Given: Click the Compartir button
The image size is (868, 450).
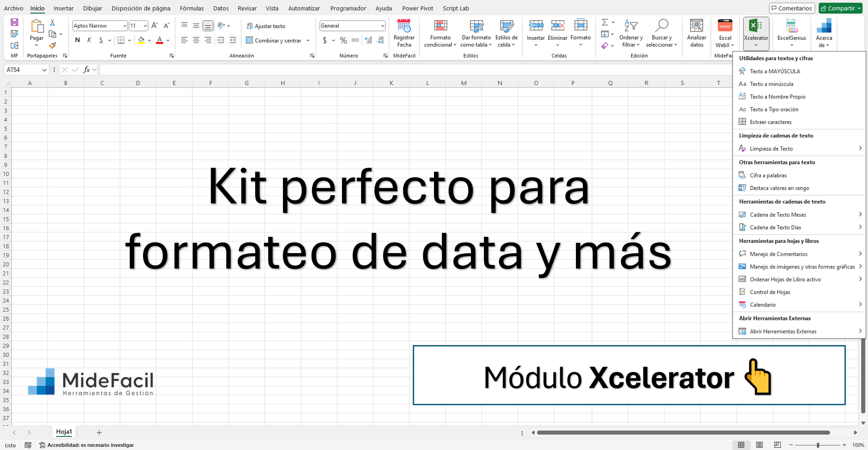Looking at the screenshot, I should (840, 8).
